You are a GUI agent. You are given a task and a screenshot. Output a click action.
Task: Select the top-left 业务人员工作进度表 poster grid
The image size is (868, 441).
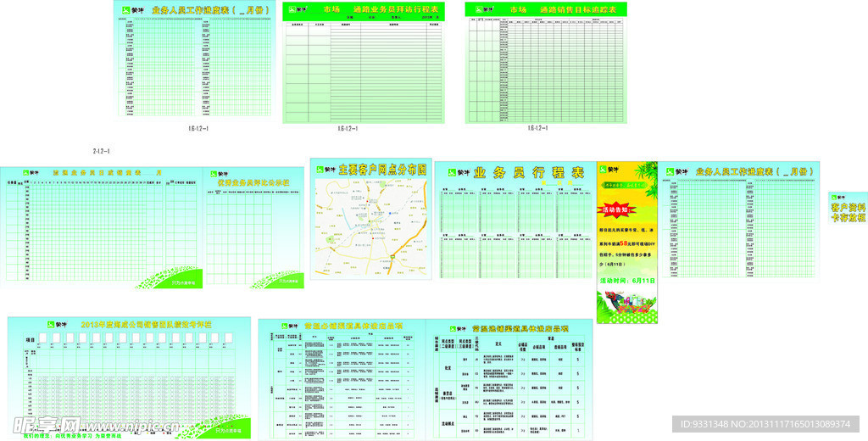[196, 66]
